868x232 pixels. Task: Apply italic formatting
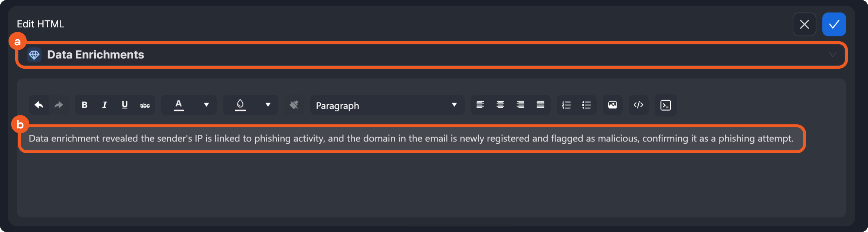click(x=104, y=105)
